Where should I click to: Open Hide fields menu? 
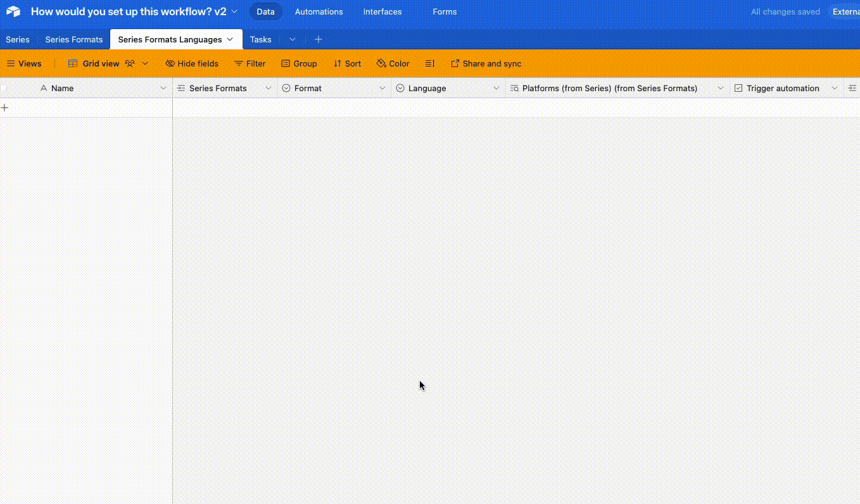pyautogui.click(x=192, y=63)
